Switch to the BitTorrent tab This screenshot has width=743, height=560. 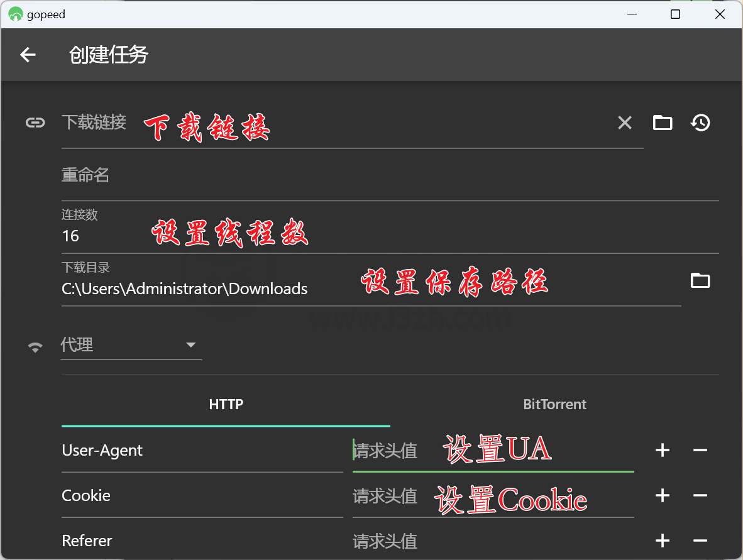pos(554,404)
